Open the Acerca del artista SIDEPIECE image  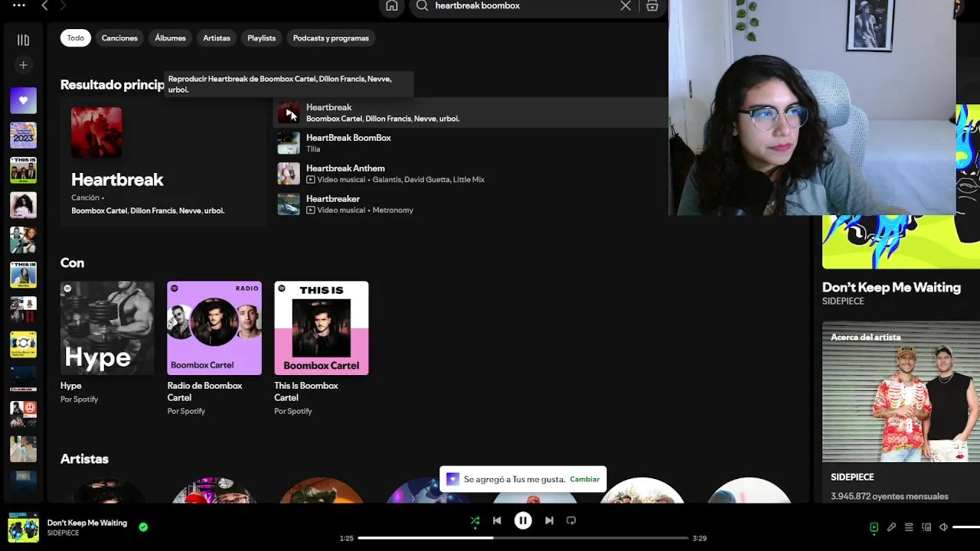point(901,392)
